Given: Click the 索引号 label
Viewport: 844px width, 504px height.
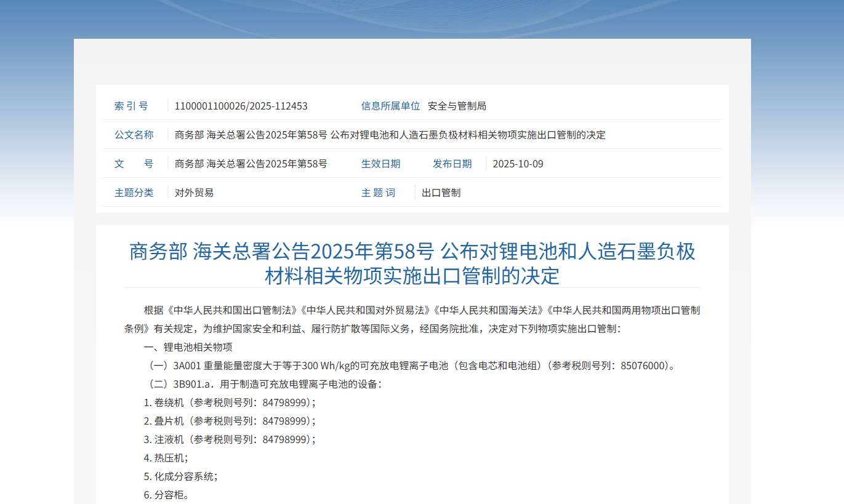Looking at the screenshot, I should [x=131, y=106].
